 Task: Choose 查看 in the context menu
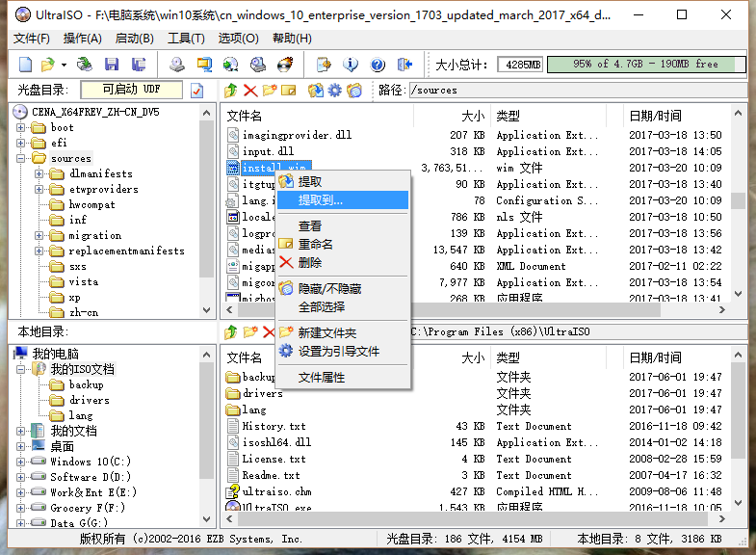coord(343,225)
